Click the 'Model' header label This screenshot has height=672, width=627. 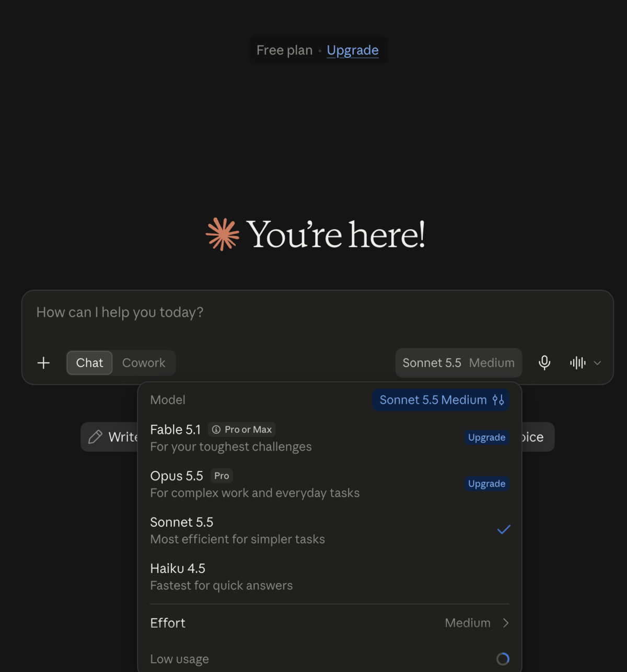point(168,400)
